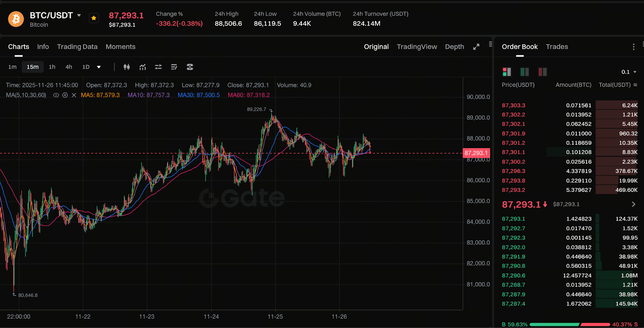Switch chart to TradingView mode

[417, 47]
